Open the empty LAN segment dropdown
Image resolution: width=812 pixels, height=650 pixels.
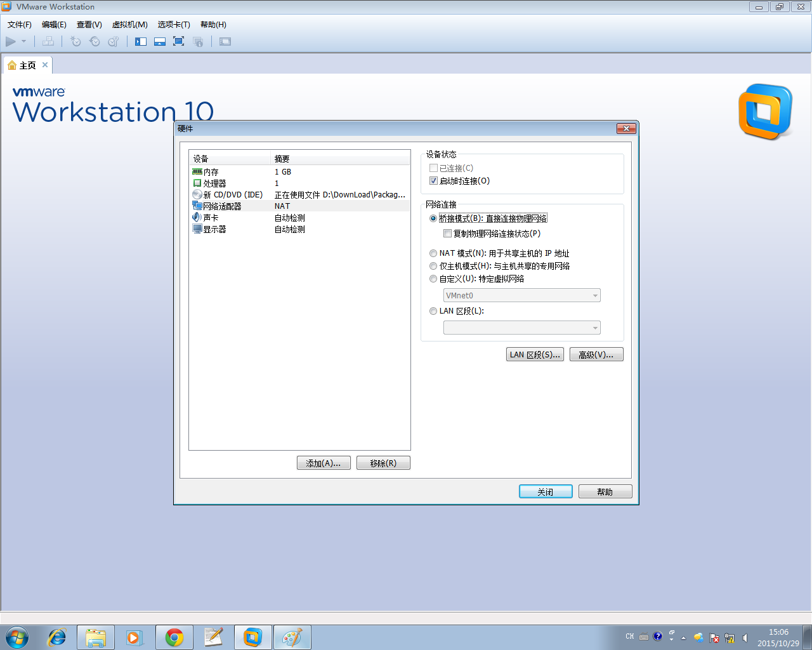click(x=522, y=328)
